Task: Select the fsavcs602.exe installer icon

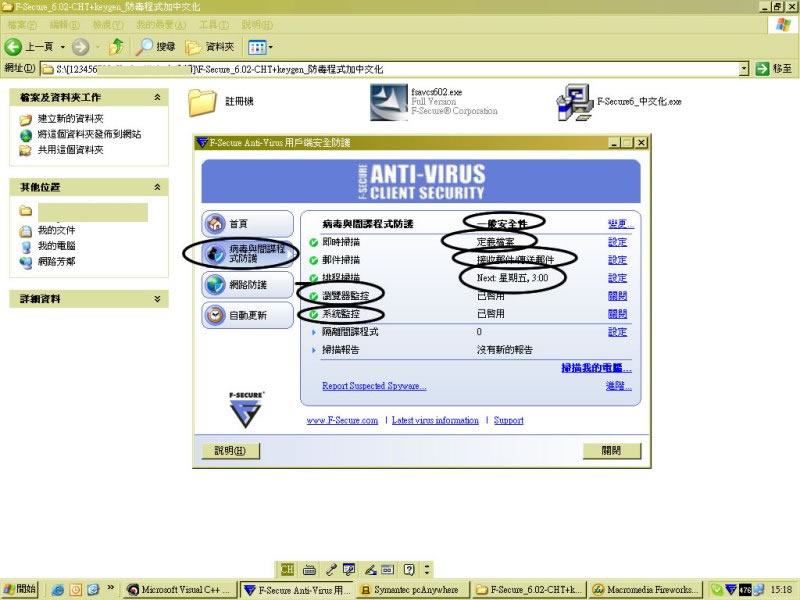Action: 389,102
